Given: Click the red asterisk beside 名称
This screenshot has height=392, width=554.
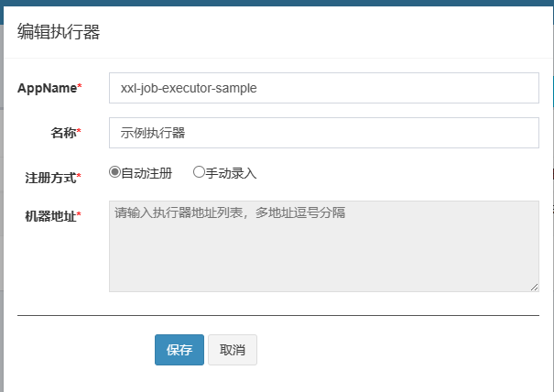Looking at the screenshot, I should coord(79,132).
